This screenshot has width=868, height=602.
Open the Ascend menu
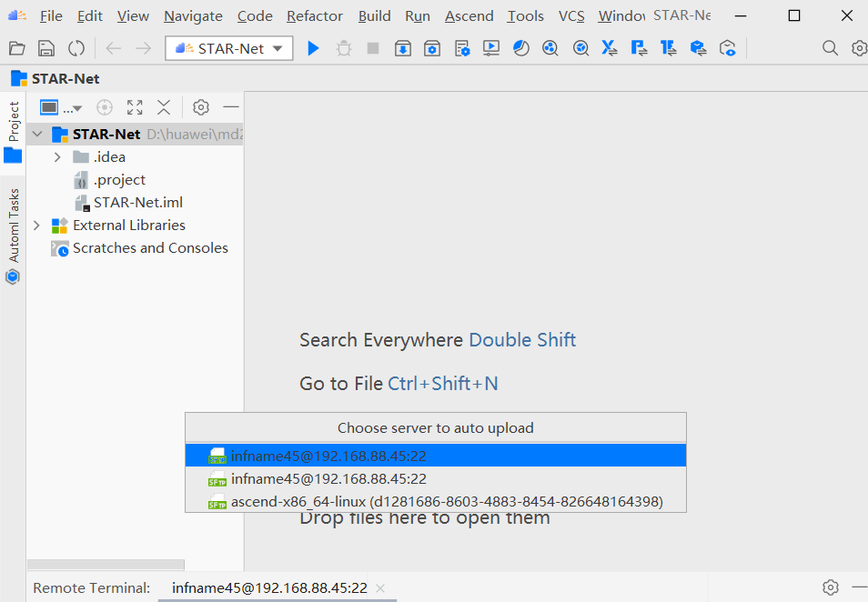469,15
